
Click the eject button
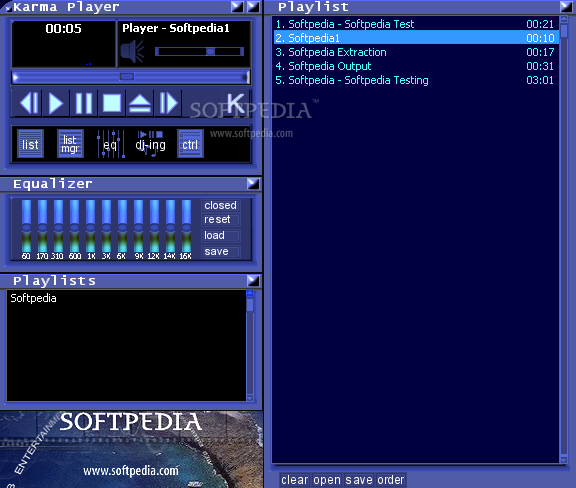[140, 103]
